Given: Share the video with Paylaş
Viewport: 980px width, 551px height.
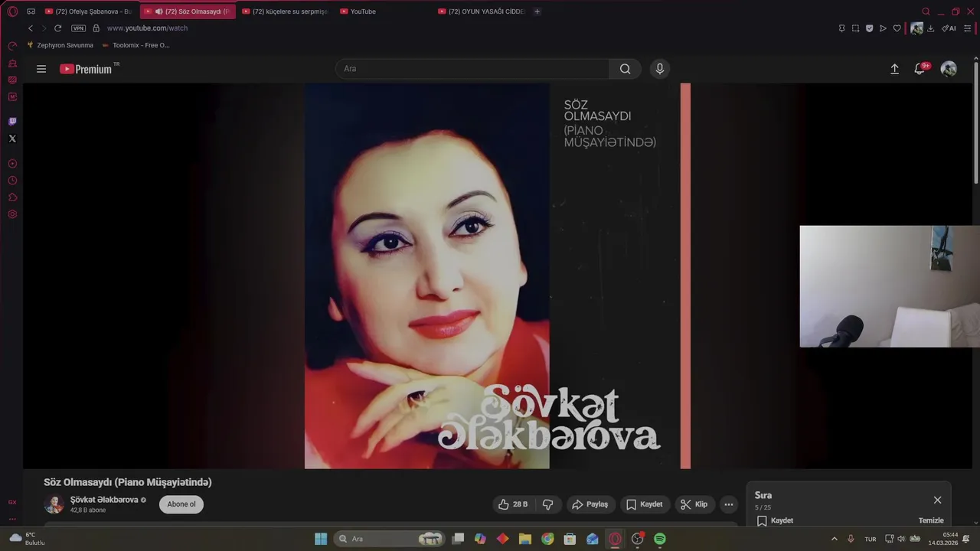Looking at the screenshot, I should 590,504.
